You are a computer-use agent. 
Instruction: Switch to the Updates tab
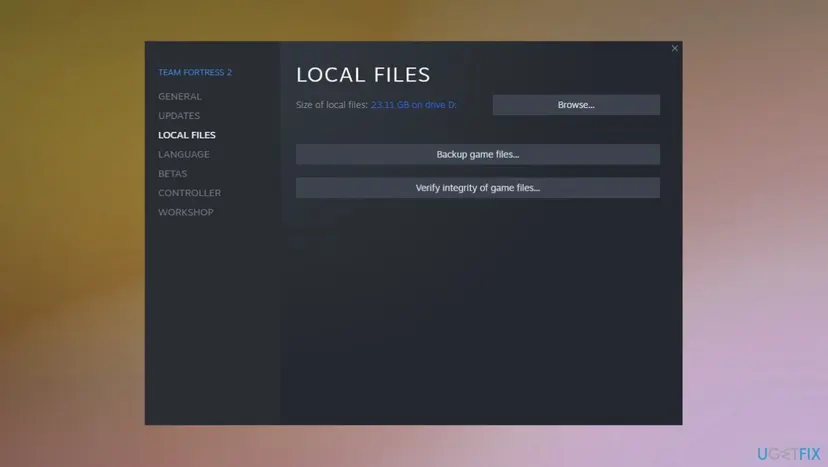pyautogui.click(x=179, y=116)
